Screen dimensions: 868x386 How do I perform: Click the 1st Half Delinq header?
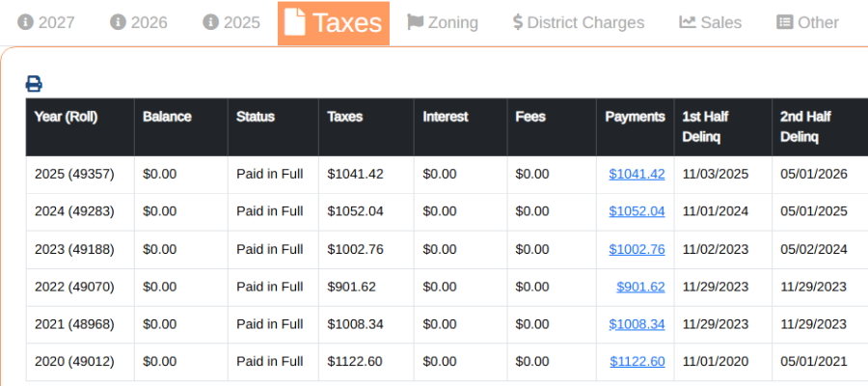(x=723, y=127)
